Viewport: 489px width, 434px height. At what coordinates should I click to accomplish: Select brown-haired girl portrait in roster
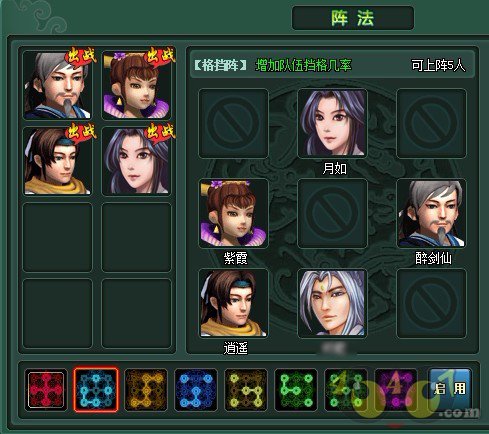pyautogui.click(x=136, y=85)
